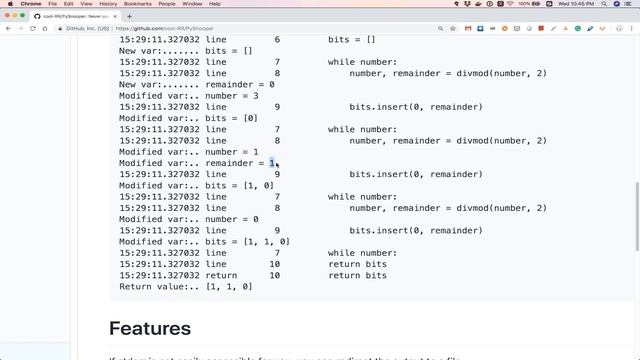
Task: Open the History menu
Action: [x=108, y=4]
